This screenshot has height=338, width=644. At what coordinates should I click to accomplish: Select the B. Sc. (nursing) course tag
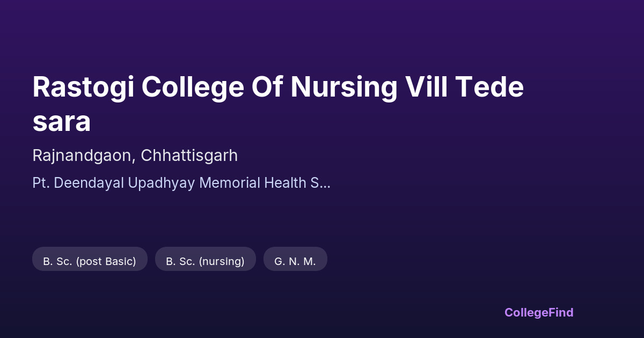(205, 261)
